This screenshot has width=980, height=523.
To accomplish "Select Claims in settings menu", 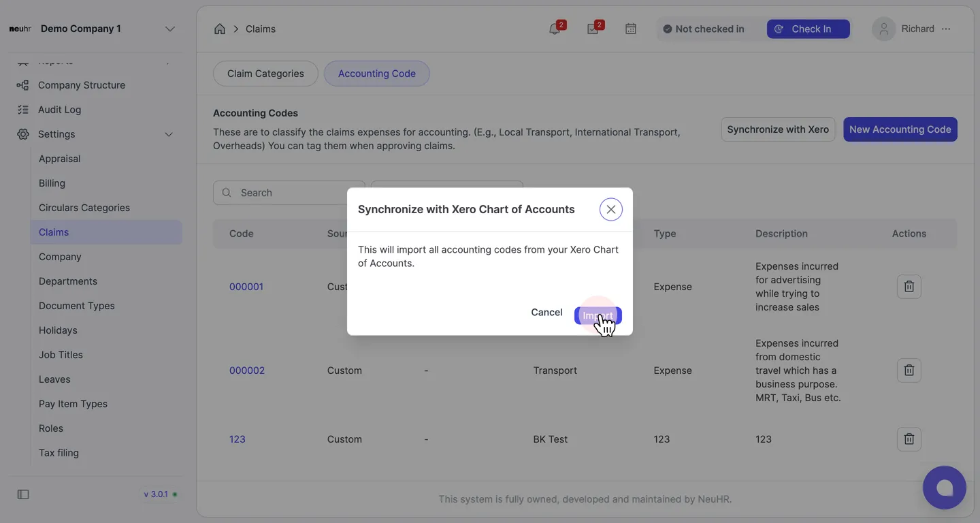I will coord(106,232).
